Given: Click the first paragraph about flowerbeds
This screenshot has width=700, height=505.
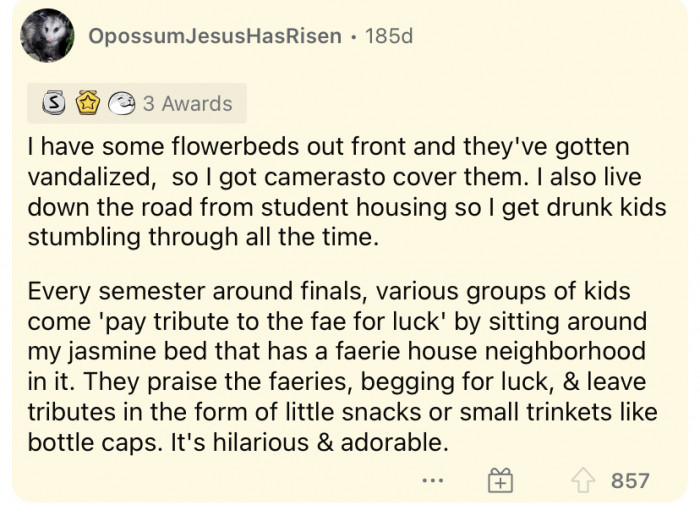Looking at the screenshot, I should click(347, 192).
